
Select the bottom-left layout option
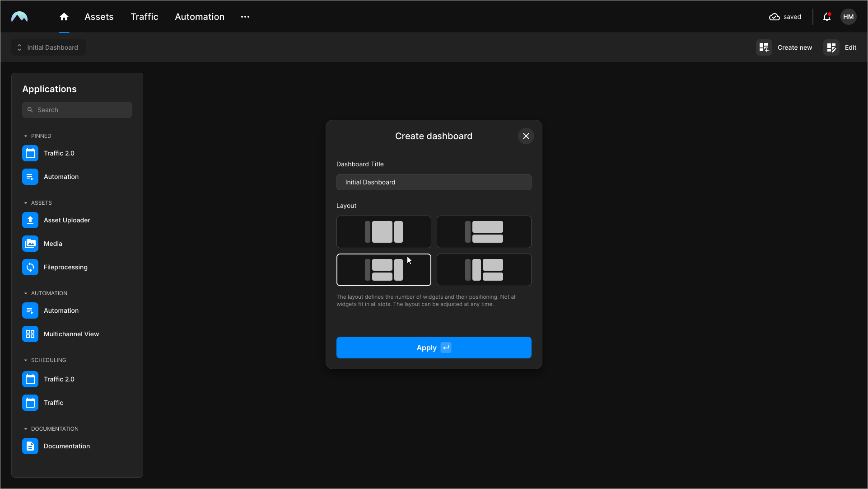click(x=383, y=269)
